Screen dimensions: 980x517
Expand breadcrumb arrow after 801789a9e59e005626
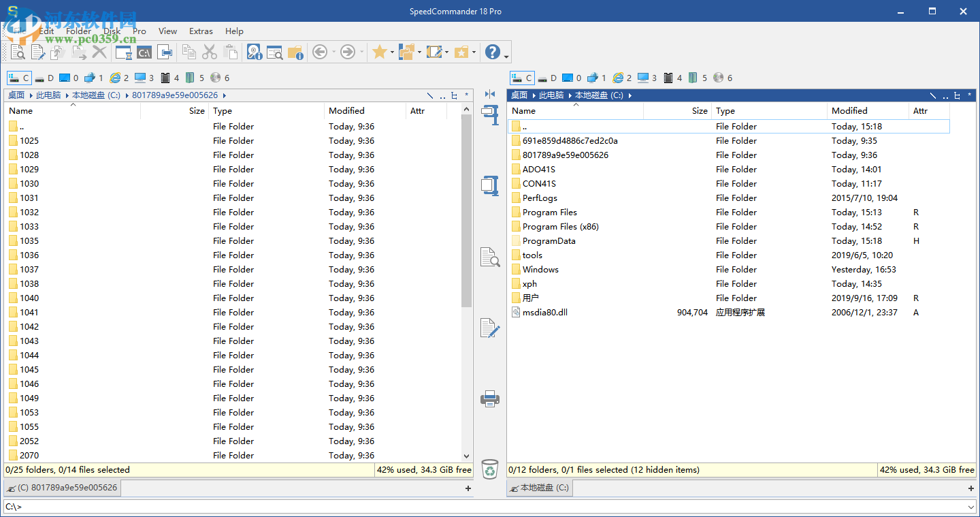pyautogui.click(x=224, y=96)
